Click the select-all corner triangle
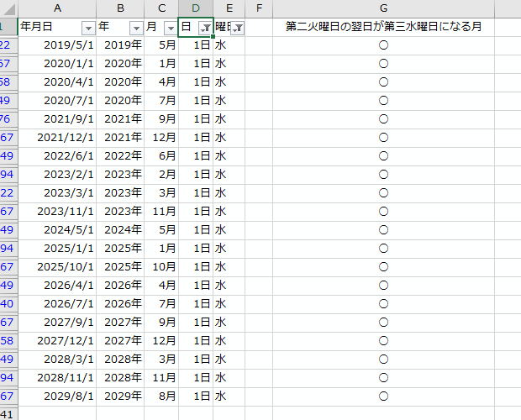 (9, 9)
